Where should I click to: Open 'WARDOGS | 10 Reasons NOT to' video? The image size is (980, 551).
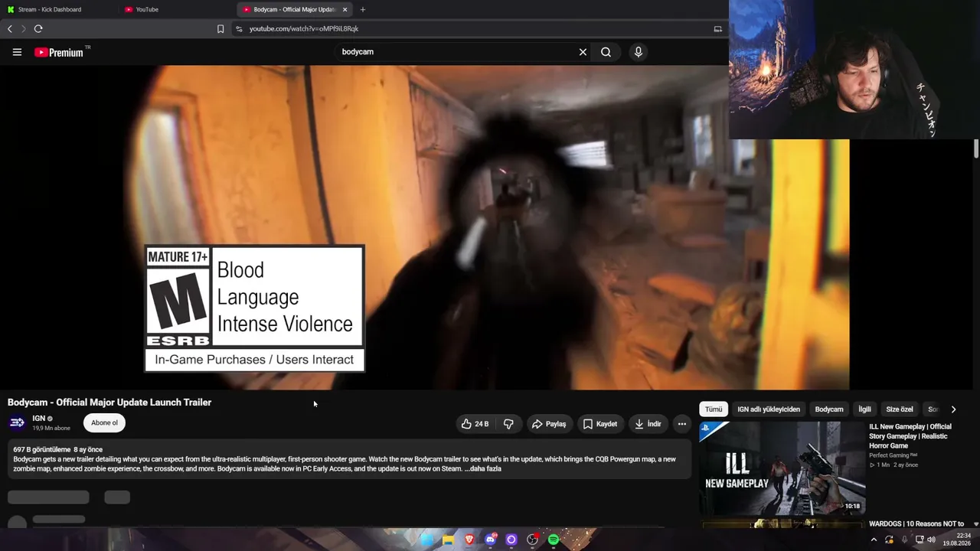point(916,524)
